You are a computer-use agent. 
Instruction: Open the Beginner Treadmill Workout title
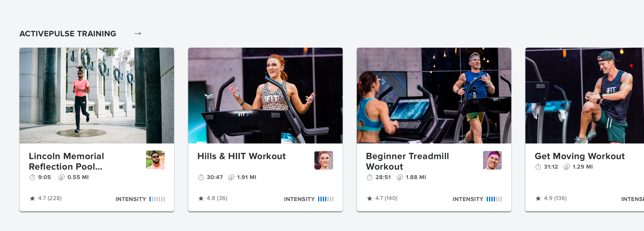click(x=407, y=161)
